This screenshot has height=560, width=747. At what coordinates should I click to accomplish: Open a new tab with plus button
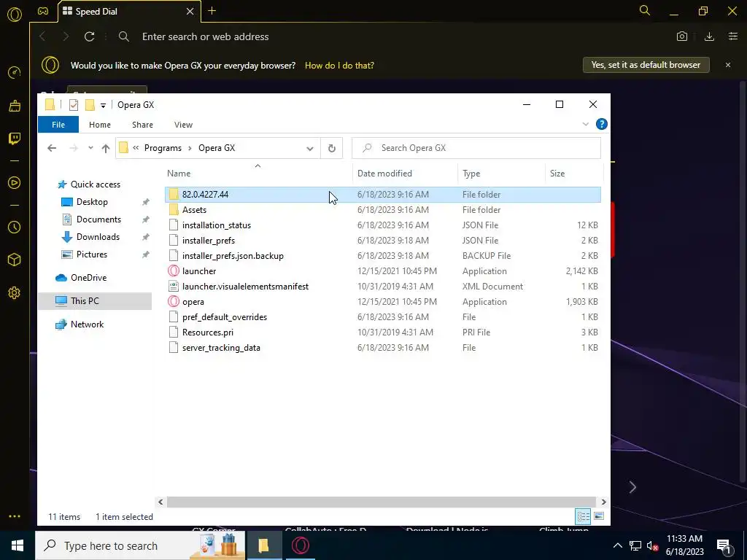[x=212, y=11]
